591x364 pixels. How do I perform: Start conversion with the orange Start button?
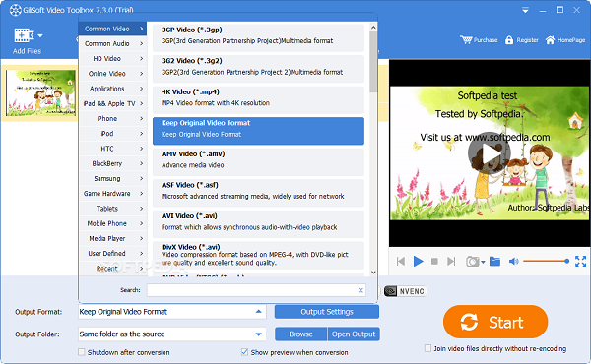[x=495, y=322]
